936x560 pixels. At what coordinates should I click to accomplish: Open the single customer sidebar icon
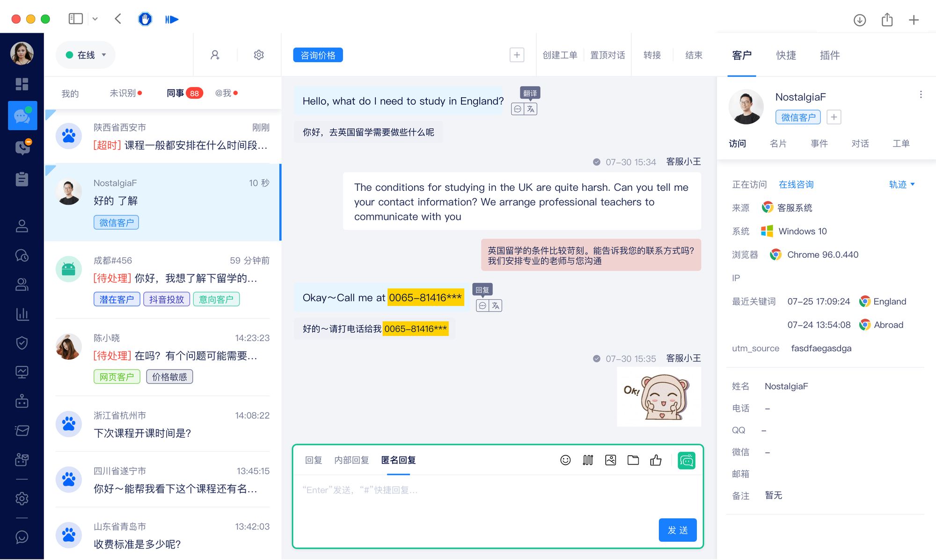(22, 226)
